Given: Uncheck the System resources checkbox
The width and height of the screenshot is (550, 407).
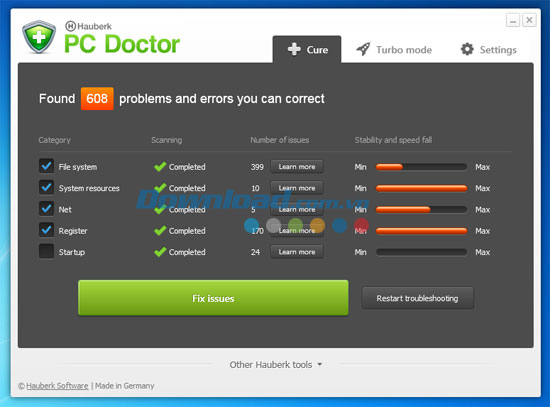Looking at the screenshot, I should (46, 187).
